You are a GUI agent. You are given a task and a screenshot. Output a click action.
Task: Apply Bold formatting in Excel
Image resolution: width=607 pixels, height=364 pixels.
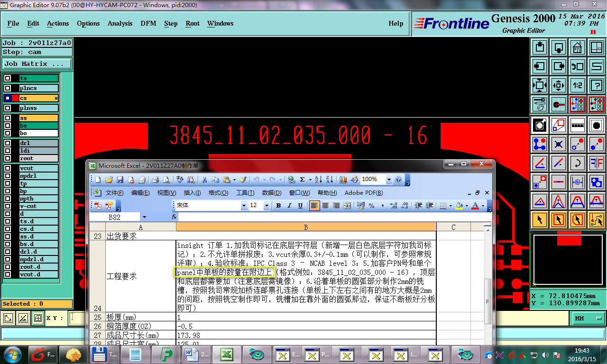pyautogui.click(x=278, y=205)
